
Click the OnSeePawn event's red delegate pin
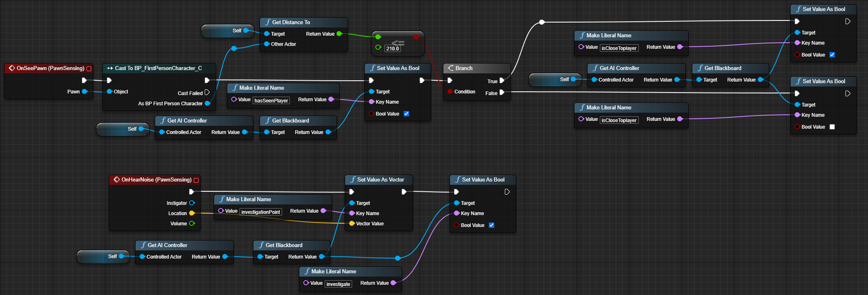(89, 69)
